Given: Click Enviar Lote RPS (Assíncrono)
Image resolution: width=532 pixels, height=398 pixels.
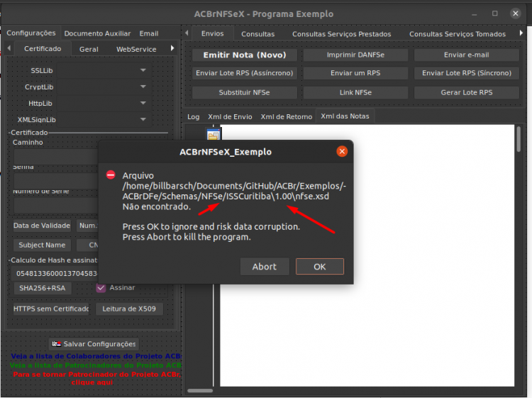Looking at the screenshot, I should tap(245, 73).
